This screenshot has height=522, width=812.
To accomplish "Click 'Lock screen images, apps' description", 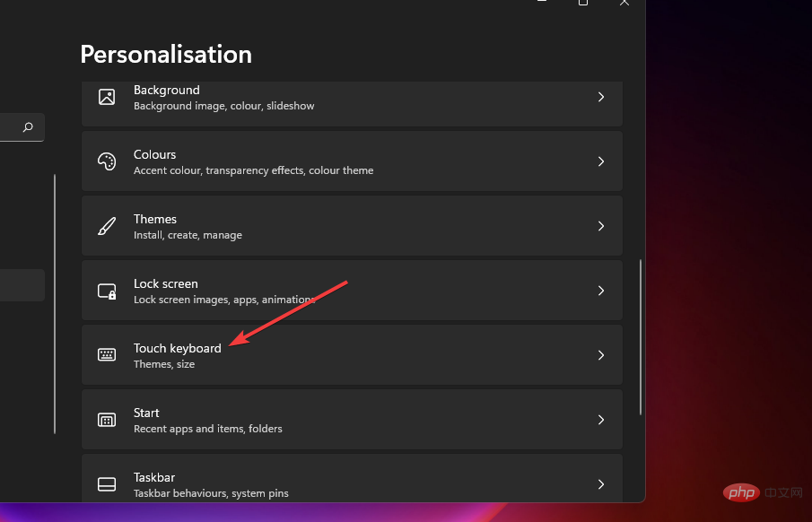I will [x=224, y=300].
